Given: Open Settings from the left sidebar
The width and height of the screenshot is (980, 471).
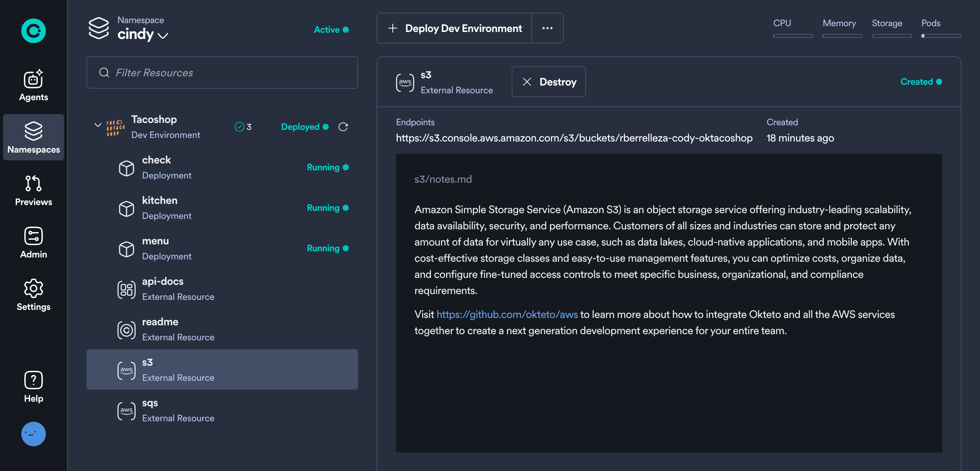Looking at the screenshot, I should pos(33,294).
